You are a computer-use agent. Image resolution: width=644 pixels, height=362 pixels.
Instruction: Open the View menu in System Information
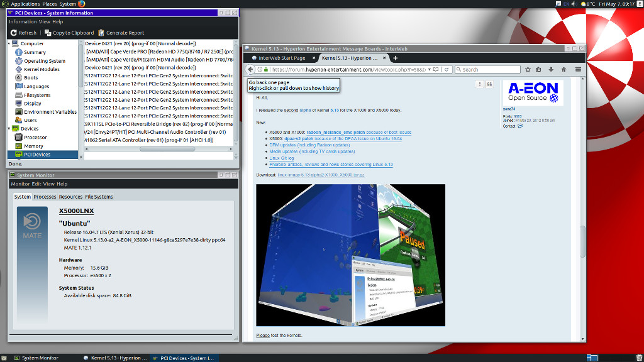pyautogui.click(x=45, y=22)
